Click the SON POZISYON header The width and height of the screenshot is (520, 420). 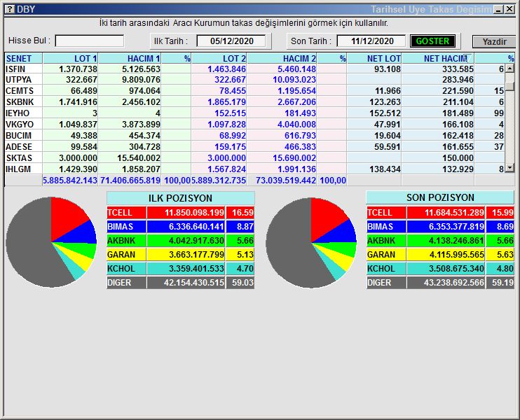click(x=440, y=197)
